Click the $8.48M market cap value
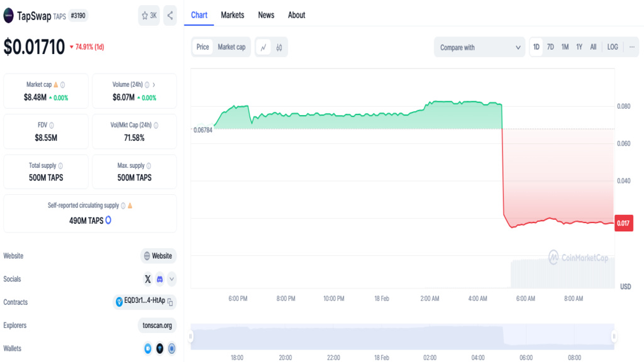This screenshot has height=362, width=644. pos(35,97)
